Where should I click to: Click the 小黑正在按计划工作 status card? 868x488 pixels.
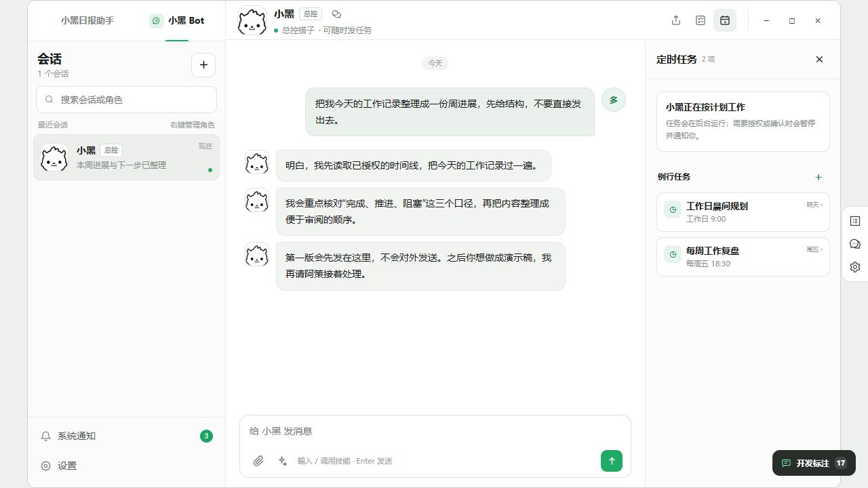click(x=743, y=121)
